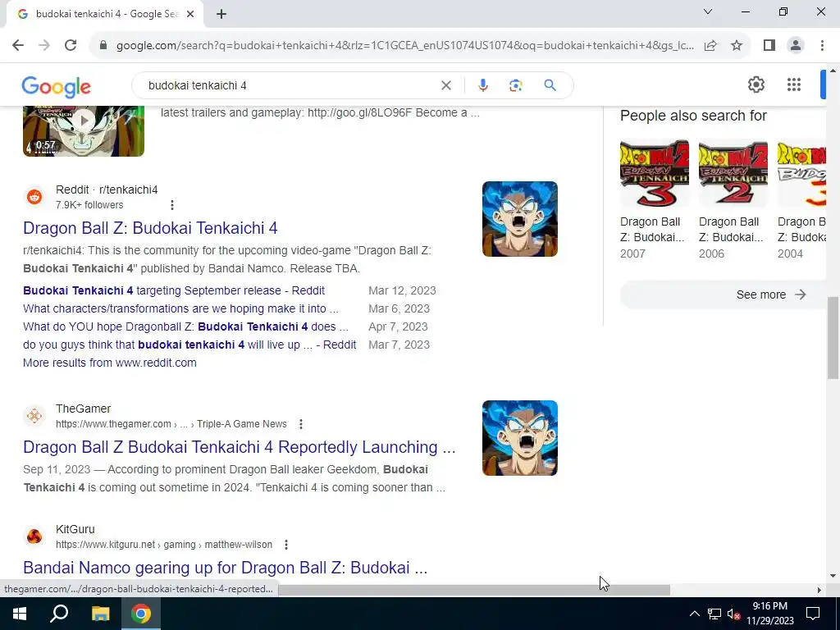840x630 pixels.
Task: Open KitGuru 'Bandai Namco gearing up' link
Action: pyautogui.click(x=225, y=568)
